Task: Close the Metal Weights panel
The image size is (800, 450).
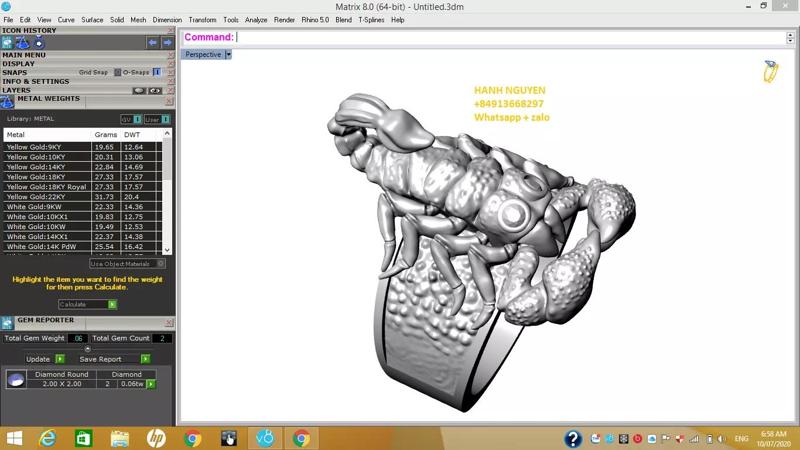Action: coord(169,102)
